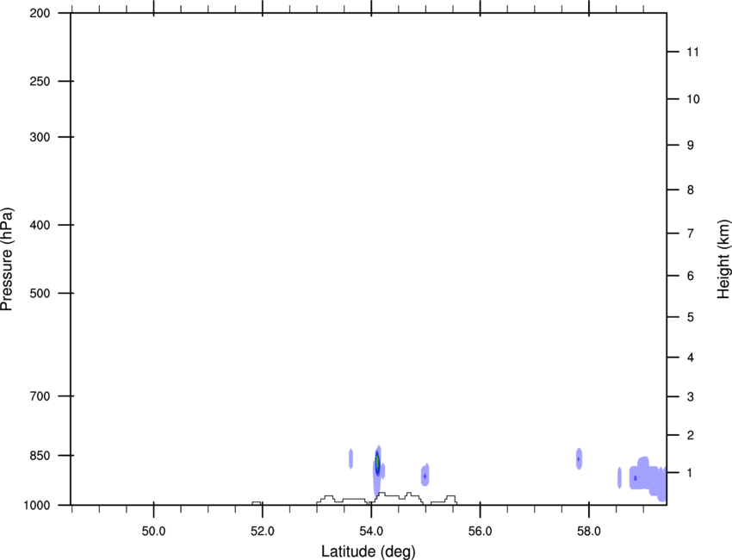Viewport: 732px width, 560px height.
Task: Click the blue contour blob at 55 degrees
Action: point(425,475)
